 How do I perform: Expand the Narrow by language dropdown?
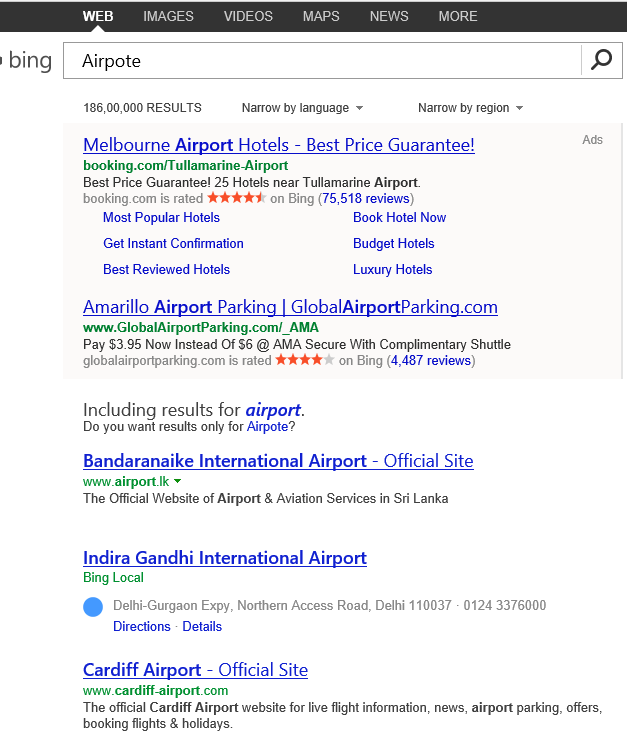click(302, 108)
